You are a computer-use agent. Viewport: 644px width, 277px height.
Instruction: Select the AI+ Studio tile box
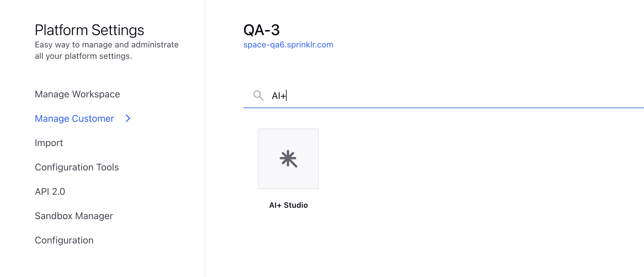(x=289, y=159)
